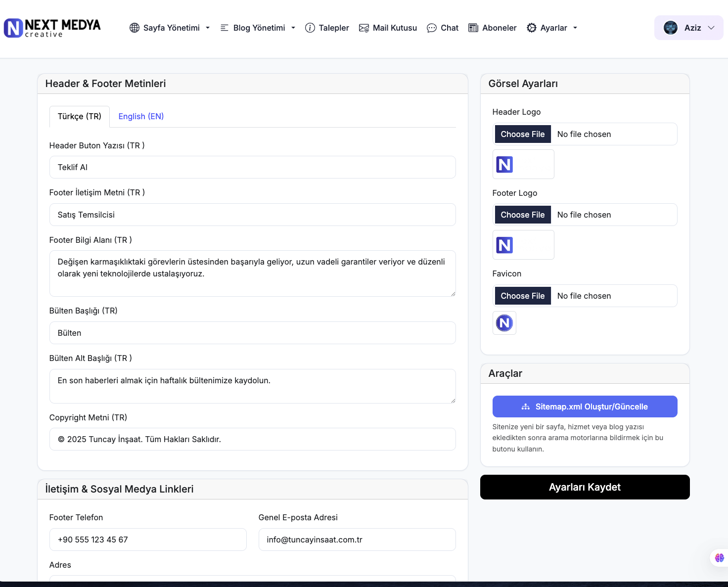Switch to the English (EN) tab
Viewport: 728px width, 587px height.
pos(141,117)
